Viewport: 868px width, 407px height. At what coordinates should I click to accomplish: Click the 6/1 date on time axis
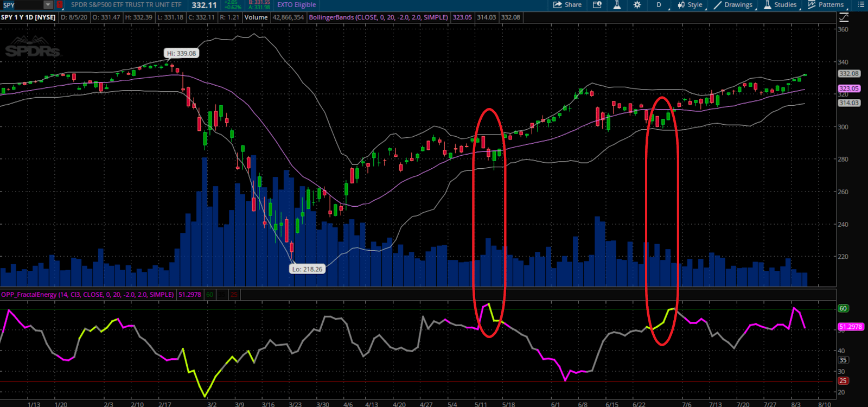coord(556,404)
